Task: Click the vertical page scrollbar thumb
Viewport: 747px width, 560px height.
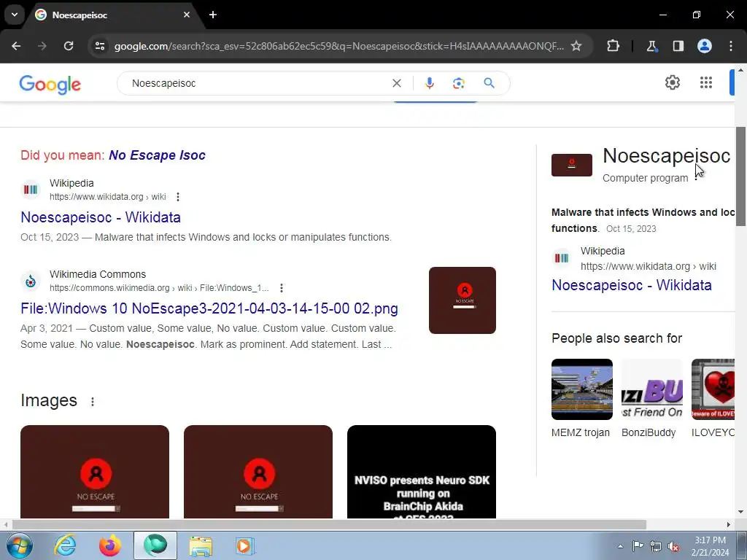Action: [741, 176]
